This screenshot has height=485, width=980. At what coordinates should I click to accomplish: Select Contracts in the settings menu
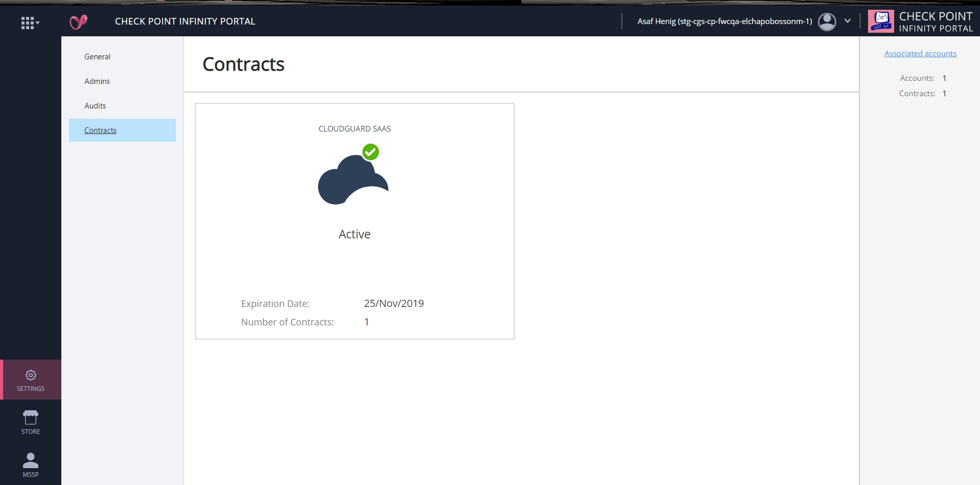point(122,130)
